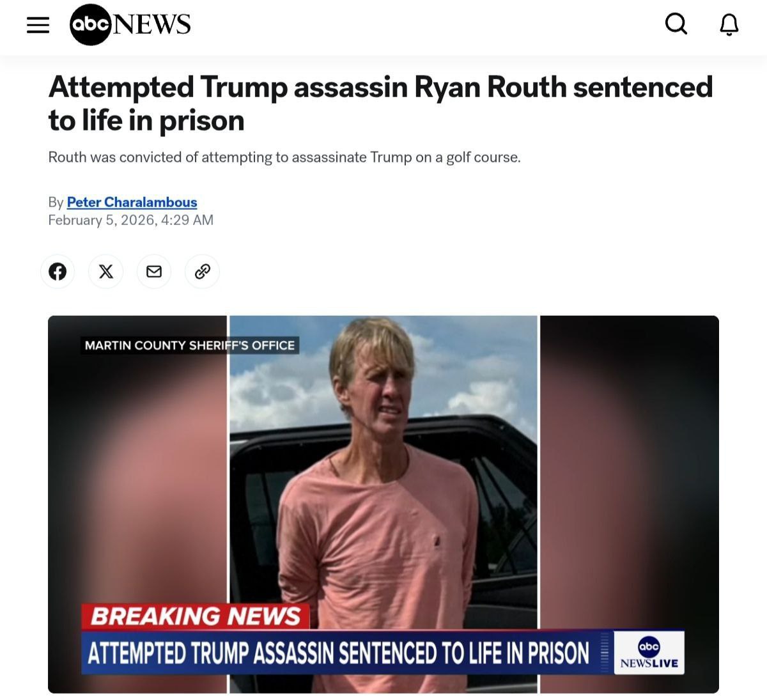Share the article on Facebook
Viewport: 767px width, 700px height.
[x=58, y=272]
